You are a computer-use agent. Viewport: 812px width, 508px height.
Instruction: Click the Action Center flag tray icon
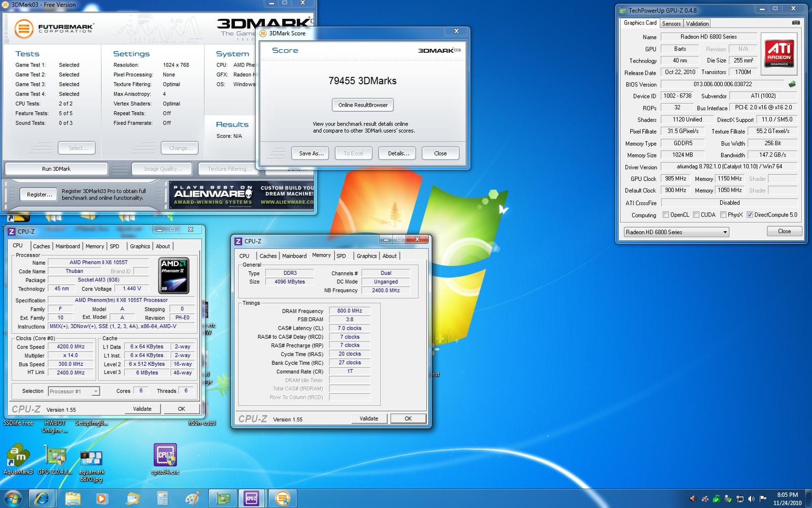tap(763, 499)
